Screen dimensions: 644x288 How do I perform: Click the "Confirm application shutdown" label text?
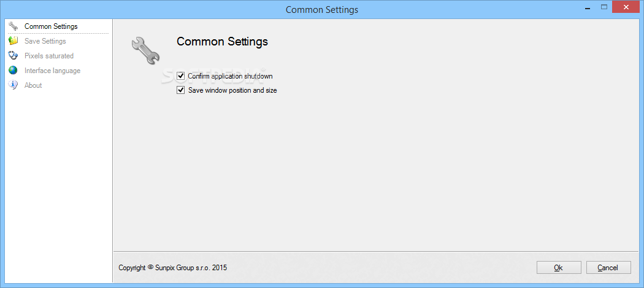[230, 76]
